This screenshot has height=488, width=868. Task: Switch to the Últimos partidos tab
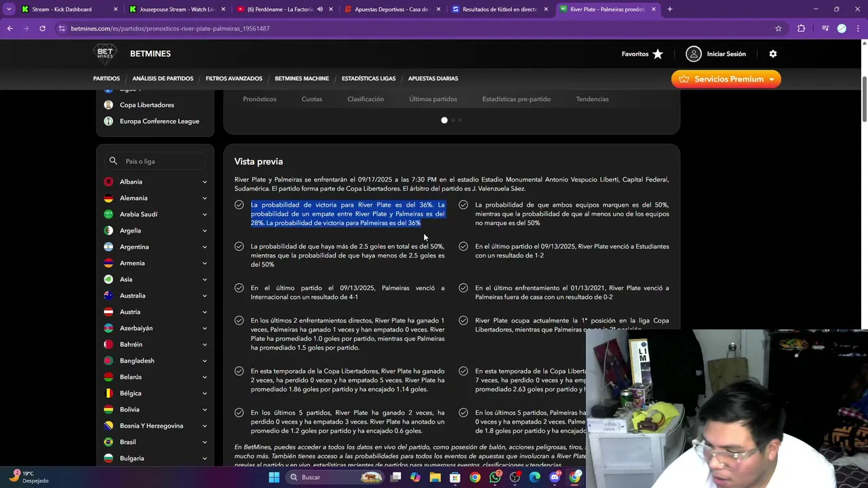(433, 99)
